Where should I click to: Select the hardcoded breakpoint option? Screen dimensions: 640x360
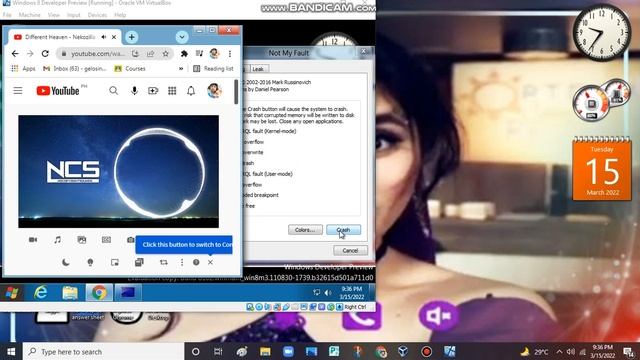pos(261,195)
